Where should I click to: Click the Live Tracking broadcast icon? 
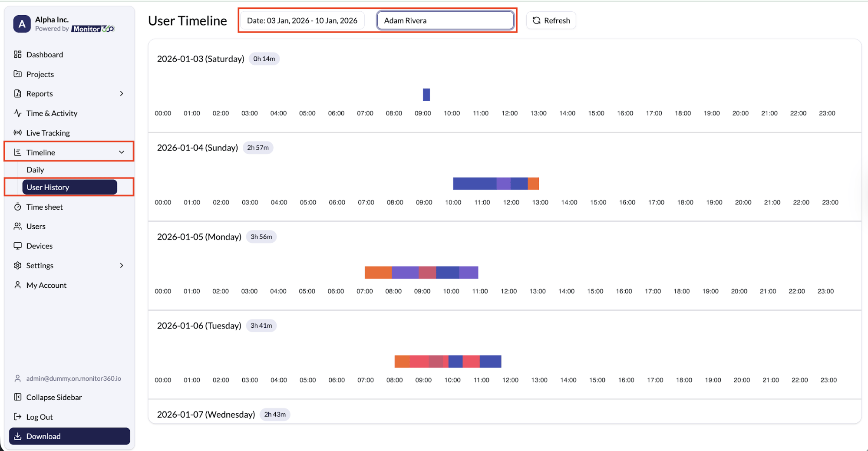17,132
